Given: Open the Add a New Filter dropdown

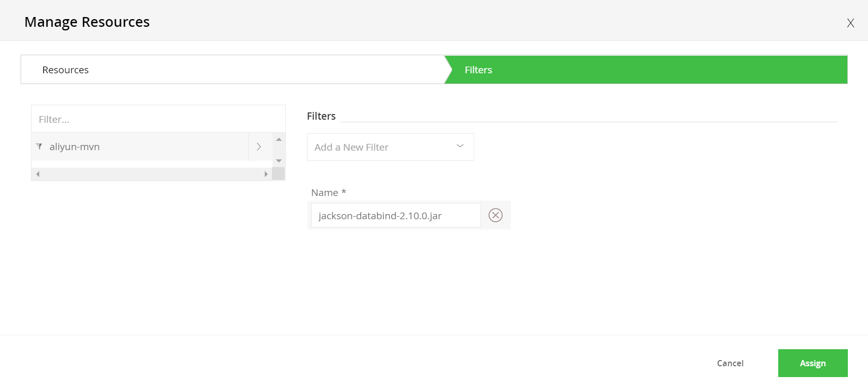Looking at the screenshot, I should coord(382,147).
